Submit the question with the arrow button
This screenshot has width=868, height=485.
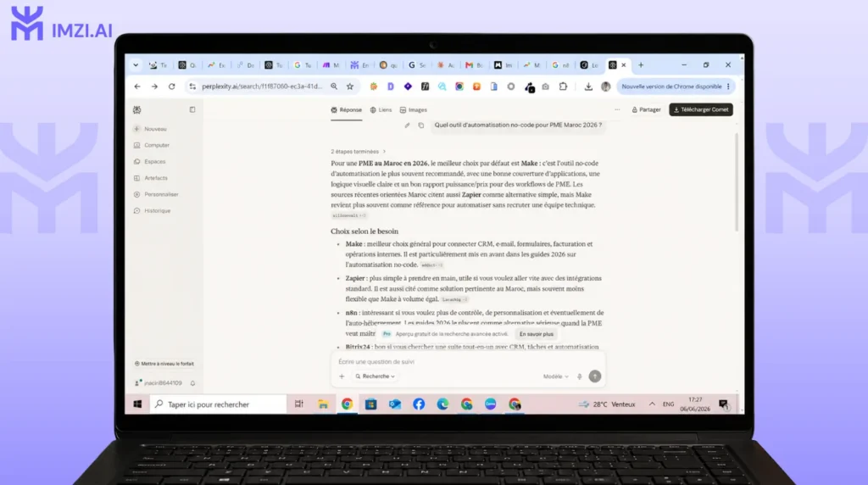tap(594, 376)
